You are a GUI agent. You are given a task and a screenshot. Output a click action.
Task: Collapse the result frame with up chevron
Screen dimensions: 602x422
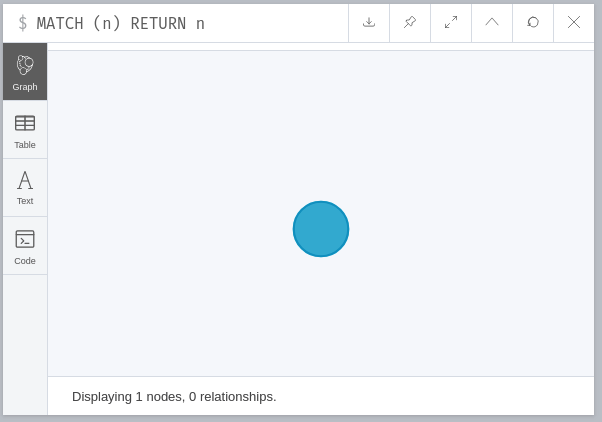[x=492, y=23]
